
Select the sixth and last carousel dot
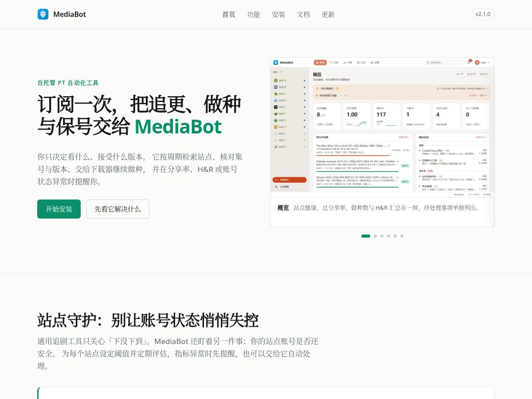click(x=402, y=236)
